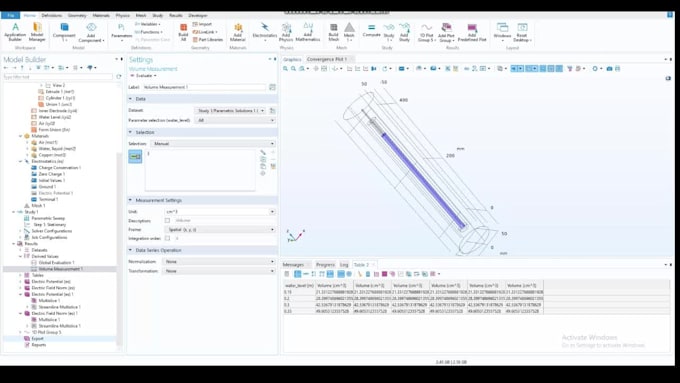Viewport: 680px width, 383px height.
Task: Click Add Material in ribbon
Action: click(238, 33)
